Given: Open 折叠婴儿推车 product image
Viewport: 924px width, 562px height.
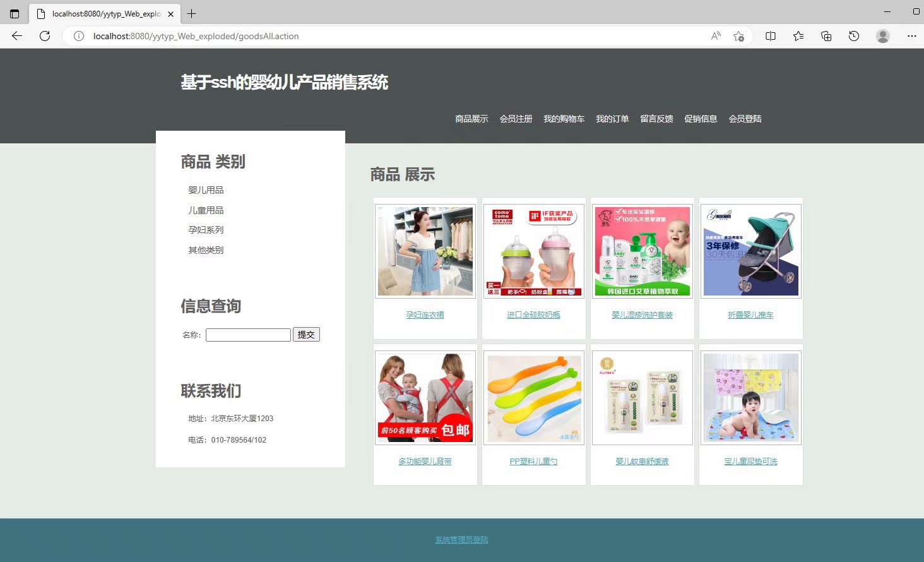Looking at the screenshot, I should (751, 251).
